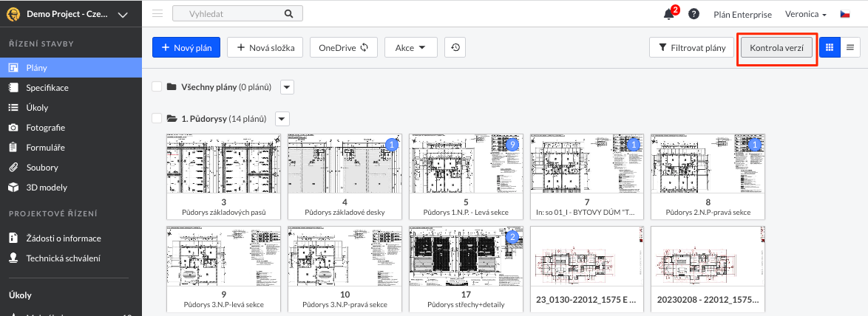The width and height of the screenshot is (868, 316).
Task: Go to Žádosti o informace section
Action: 64,238
